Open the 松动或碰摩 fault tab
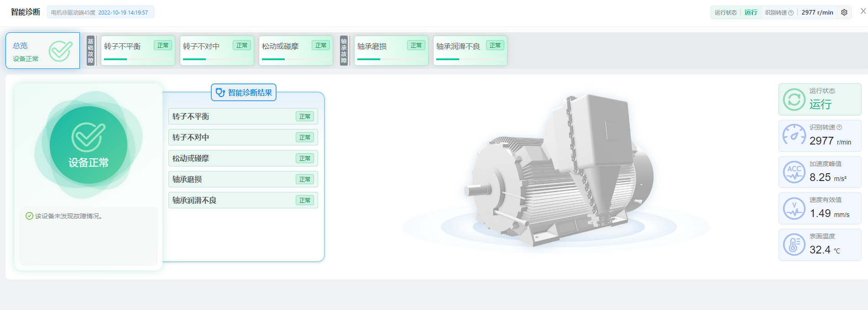Screen dimensions: 868x310 click(x=296, y=51)
